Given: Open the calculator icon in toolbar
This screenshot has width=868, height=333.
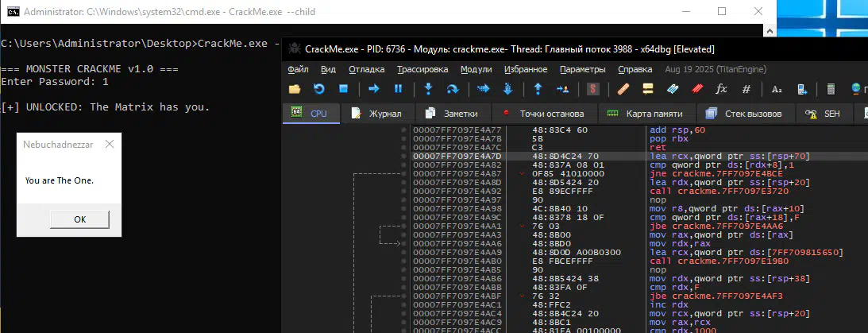Looking at the screenshot, I should tap(831, 89).
